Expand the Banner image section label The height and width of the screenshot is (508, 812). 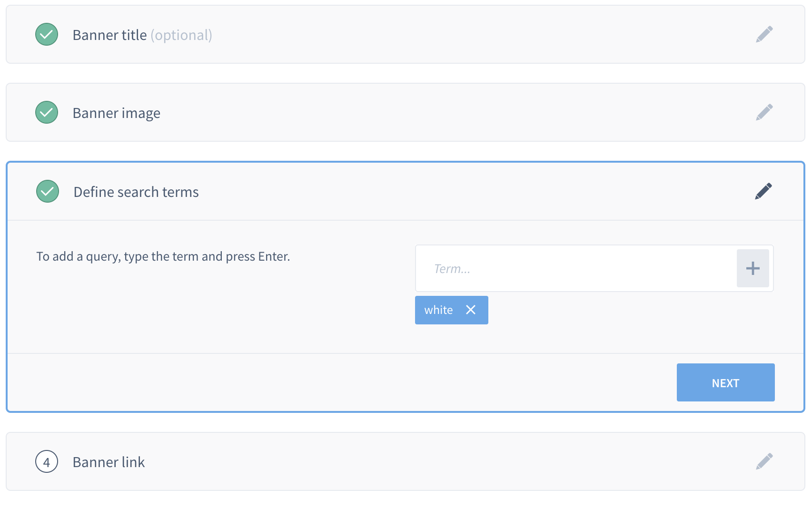tap(116, 113)
